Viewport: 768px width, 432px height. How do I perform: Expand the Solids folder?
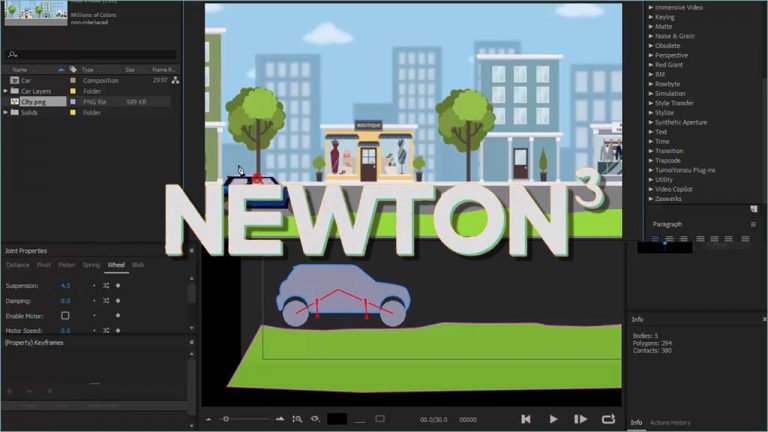tap(6, 113)
